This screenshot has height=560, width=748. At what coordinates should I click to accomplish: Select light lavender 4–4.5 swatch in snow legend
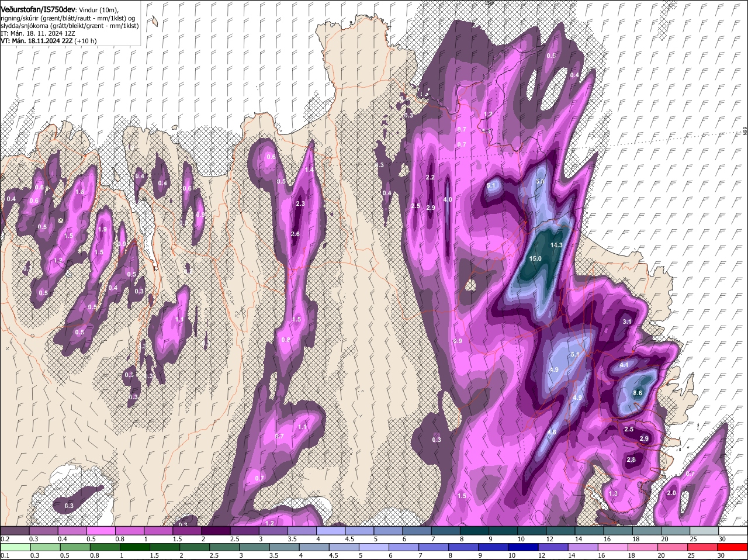pos(331,530)
